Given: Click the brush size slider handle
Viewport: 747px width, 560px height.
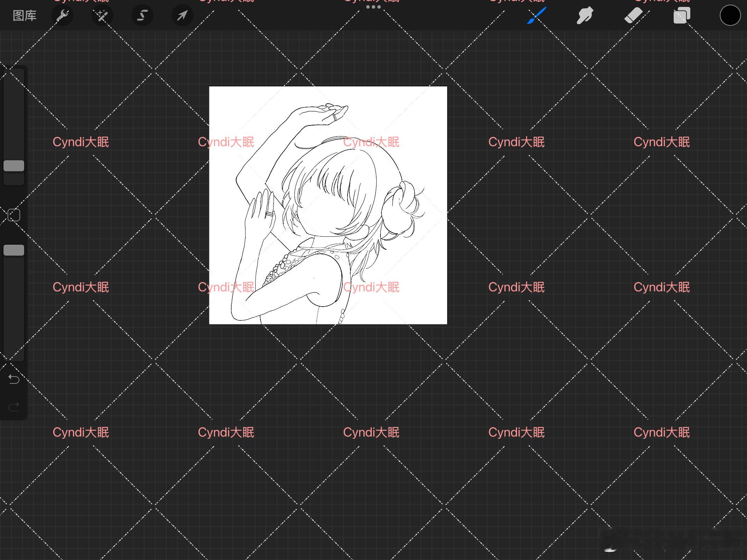Looking at the screenshot, I should (x=14, y=166).
